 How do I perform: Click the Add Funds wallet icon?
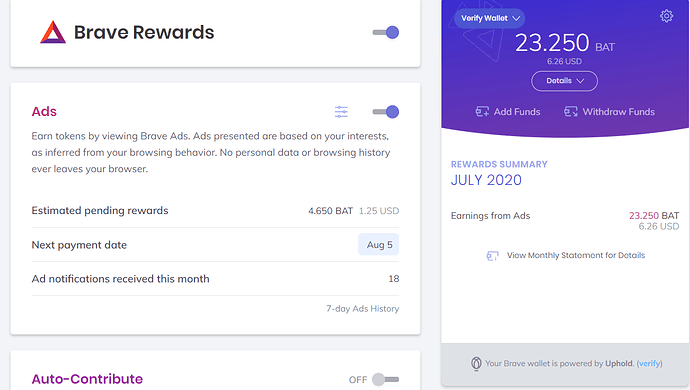click(x=482, y=112)
